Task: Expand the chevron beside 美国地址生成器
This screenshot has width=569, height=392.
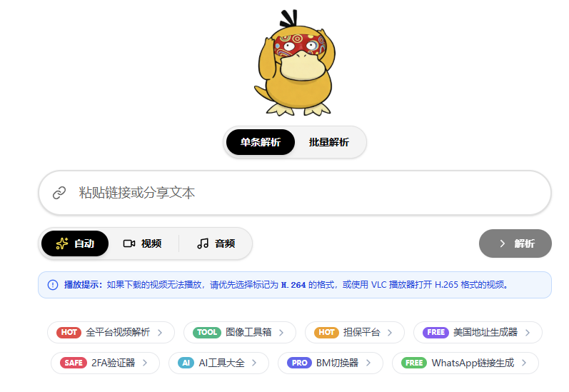Action: (x=528, y=332)
